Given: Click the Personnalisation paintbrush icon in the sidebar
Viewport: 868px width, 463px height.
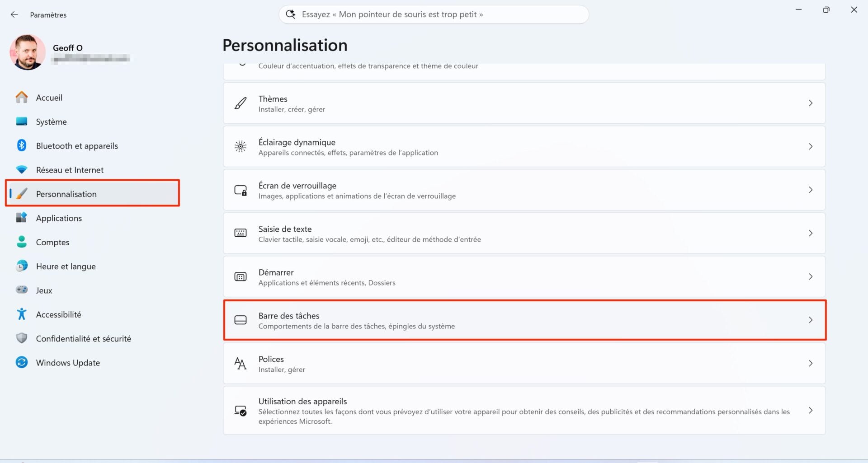Looking at the screenshot, I should 22,194.
